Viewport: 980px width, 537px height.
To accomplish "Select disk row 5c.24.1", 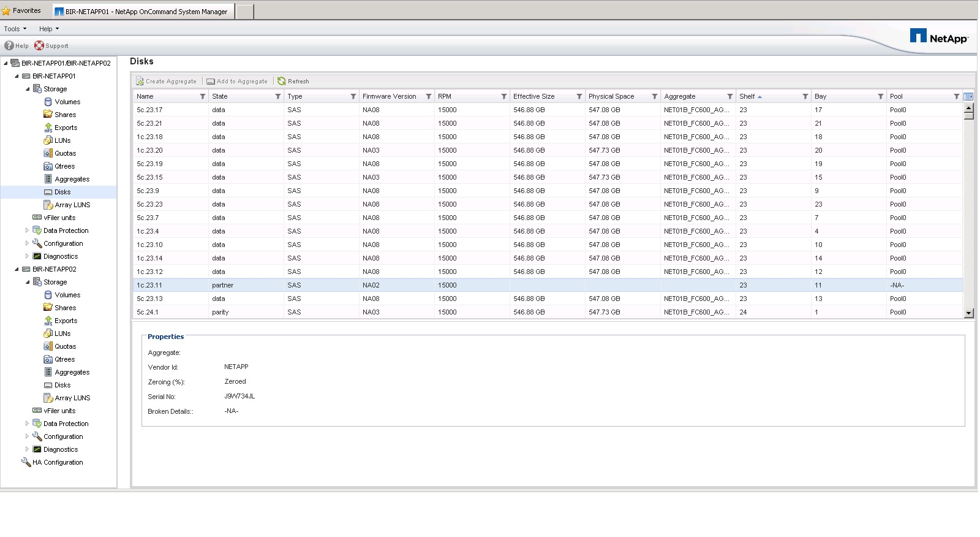I will click(x=148, y=312).
